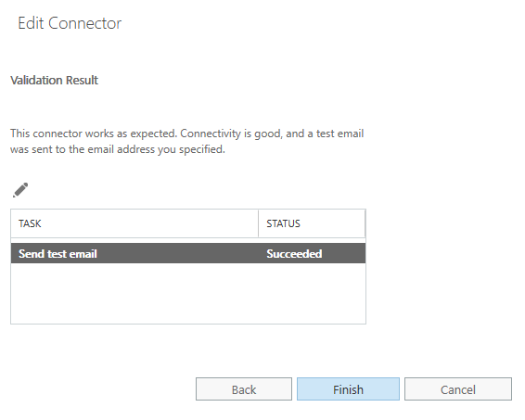The image size is (525, 420).
Task: Click the "This connector works as expected" sentence
Action: pos(94,134)
